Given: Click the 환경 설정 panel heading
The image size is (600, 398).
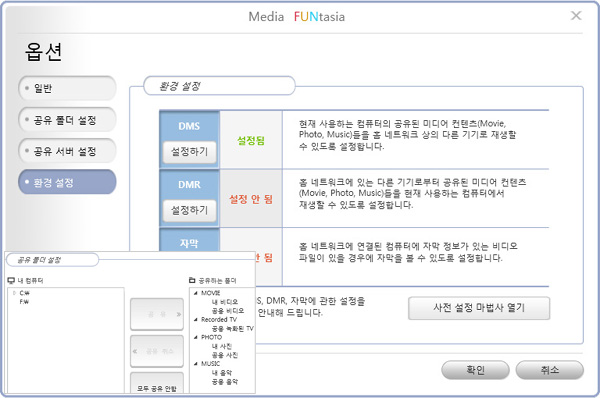Looking at the screenshot, I should point(180,86).
